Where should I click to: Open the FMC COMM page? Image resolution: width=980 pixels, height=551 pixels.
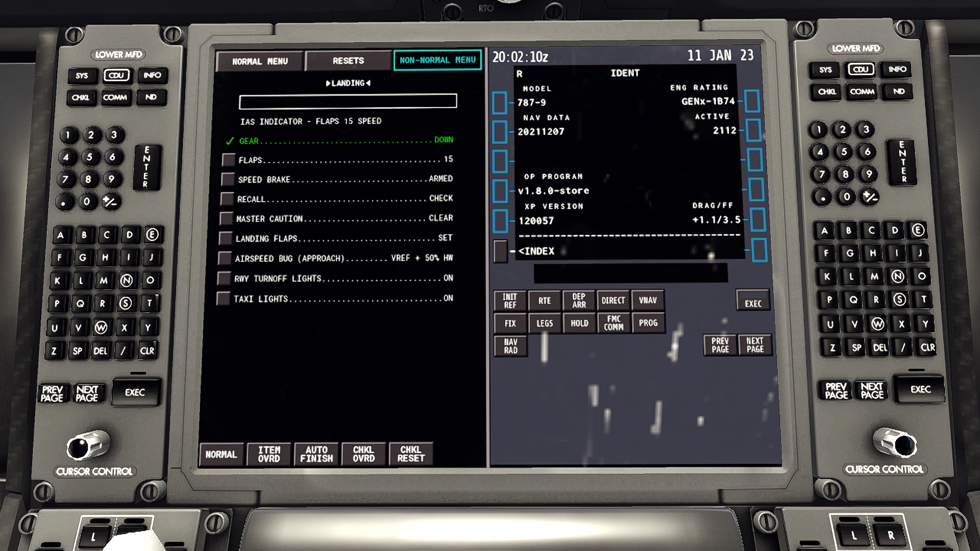click(614, 323)
